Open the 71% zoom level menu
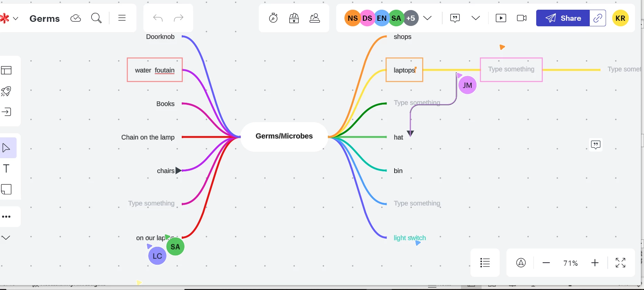 click(x=570, y=263)
